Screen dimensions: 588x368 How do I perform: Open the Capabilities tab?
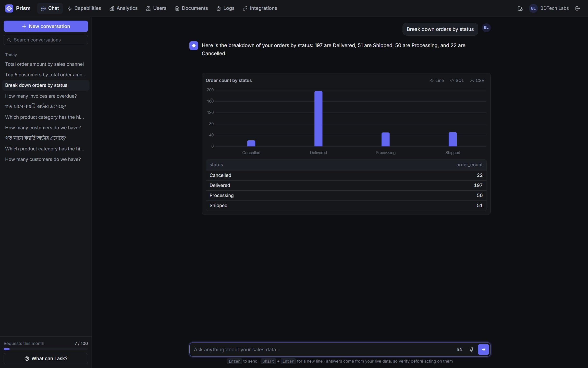pos(84,8)
